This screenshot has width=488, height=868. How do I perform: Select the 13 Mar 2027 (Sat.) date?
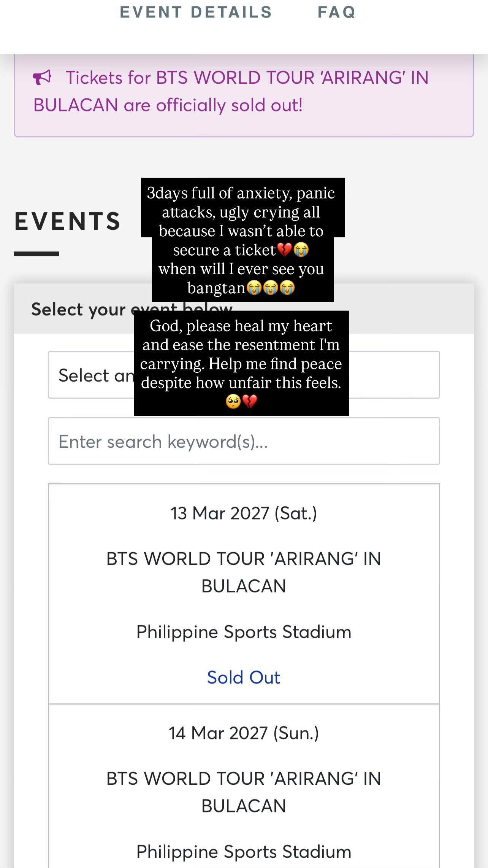(244, 513)
